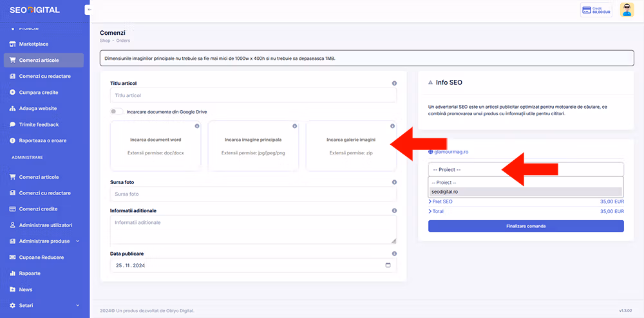The image size is (644, 318).
Task: Click the Titlu articol input field
Action: tap(253, 95)
